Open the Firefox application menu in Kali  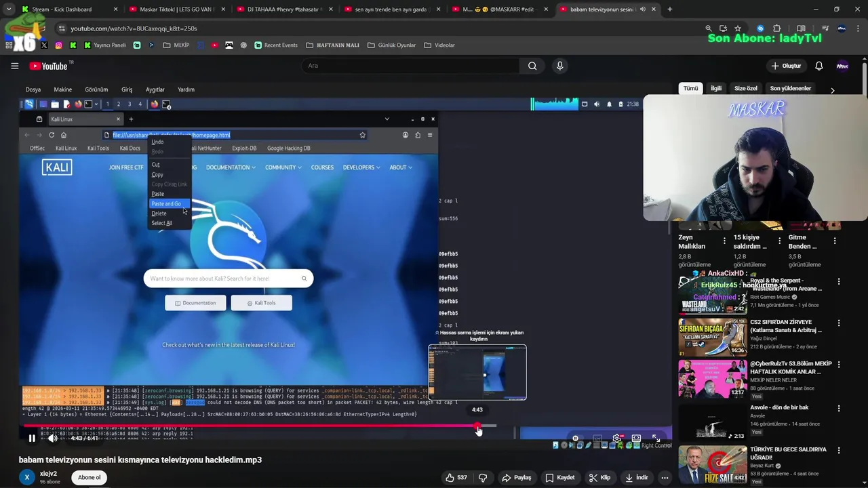tap(429, 135)
